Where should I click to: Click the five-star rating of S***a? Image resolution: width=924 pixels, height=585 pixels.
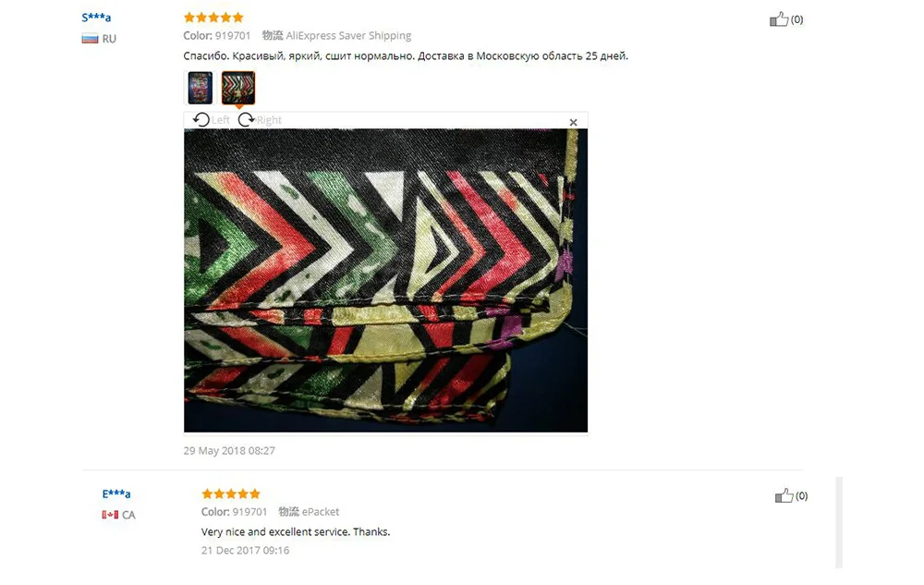click(x=213, y=17)
